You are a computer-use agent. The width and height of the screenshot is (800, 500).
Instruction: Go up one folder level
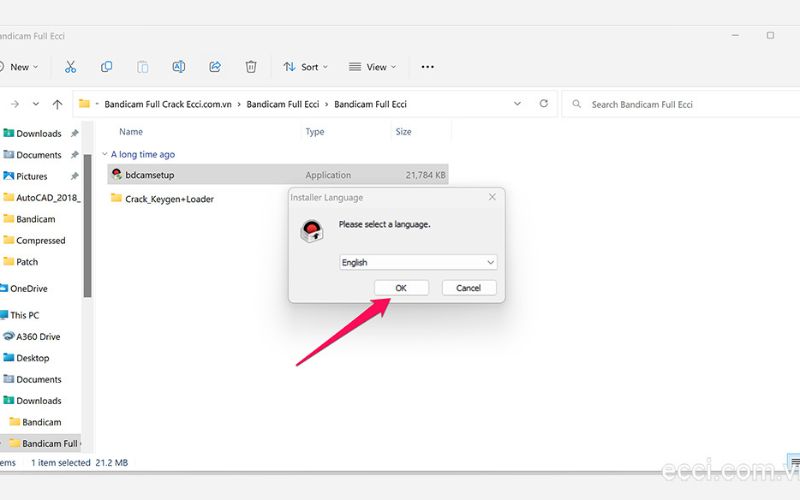(57, 104)
